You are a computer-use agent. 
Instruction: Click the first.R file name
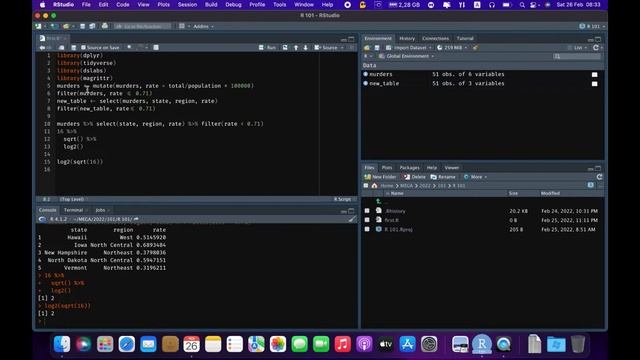click(391, 220)
